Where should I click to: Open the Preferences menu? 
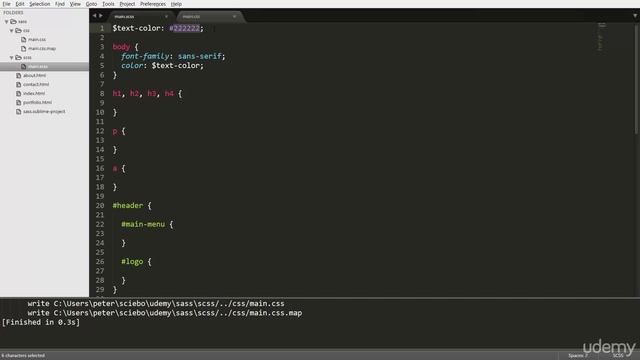153,4
